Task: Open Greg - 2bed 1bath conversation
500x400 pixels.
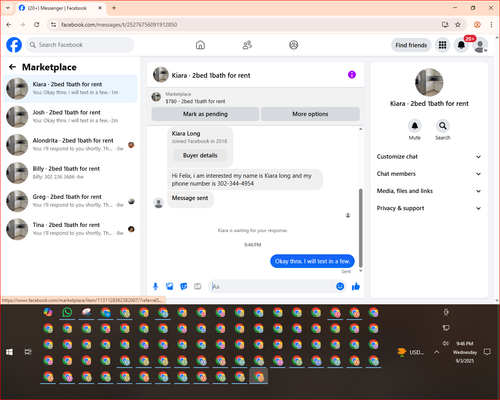Action: click(70, 201)
